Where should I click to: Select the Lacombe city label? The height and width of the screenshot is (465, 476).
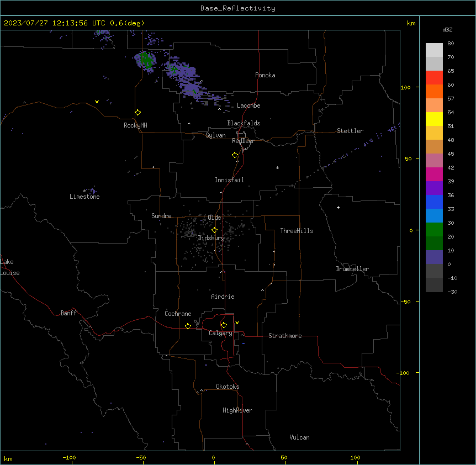[248, 105]
